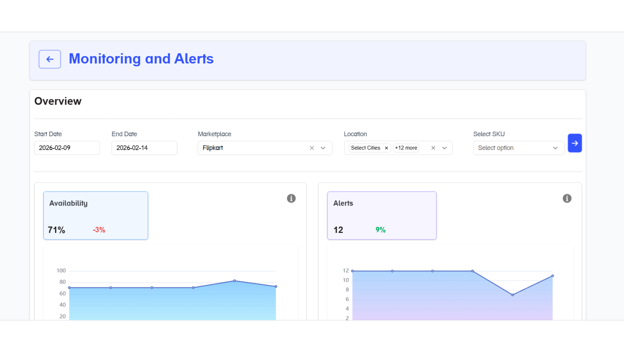Edit the End Date field

click(144, 148)
